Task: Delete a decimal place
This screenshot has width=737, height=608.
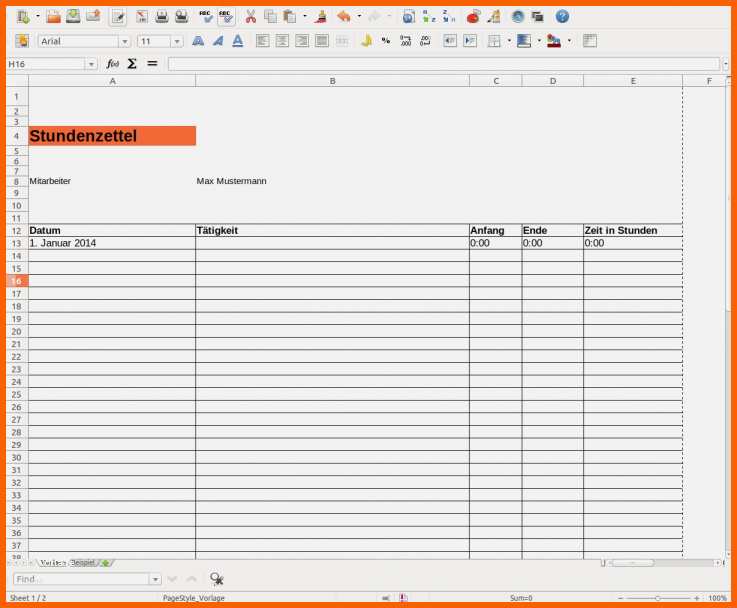Action: (425, 41)
